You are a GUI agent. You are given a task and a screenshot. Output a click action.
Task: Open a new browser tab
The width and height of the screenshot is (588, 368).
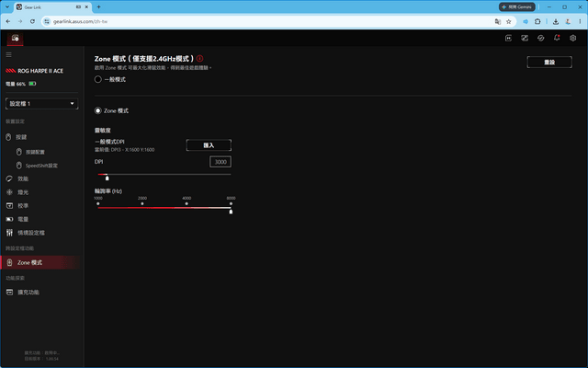coord(98,6)
